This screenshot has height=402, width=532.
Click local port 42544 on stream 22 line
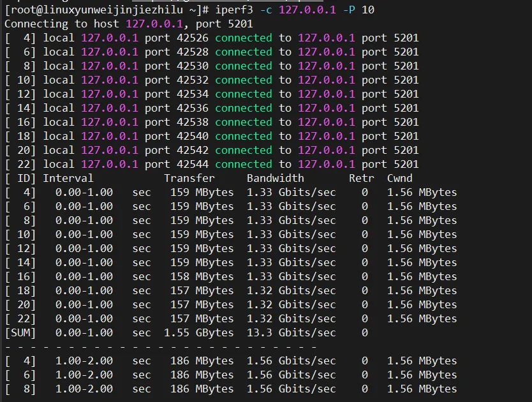tap(177, 164)
